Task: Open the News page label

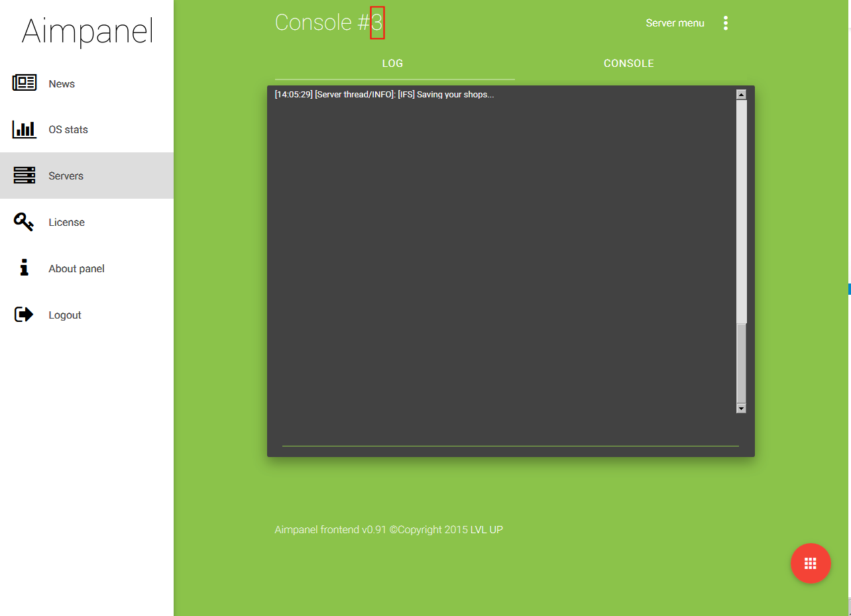Action: (62, 84)
